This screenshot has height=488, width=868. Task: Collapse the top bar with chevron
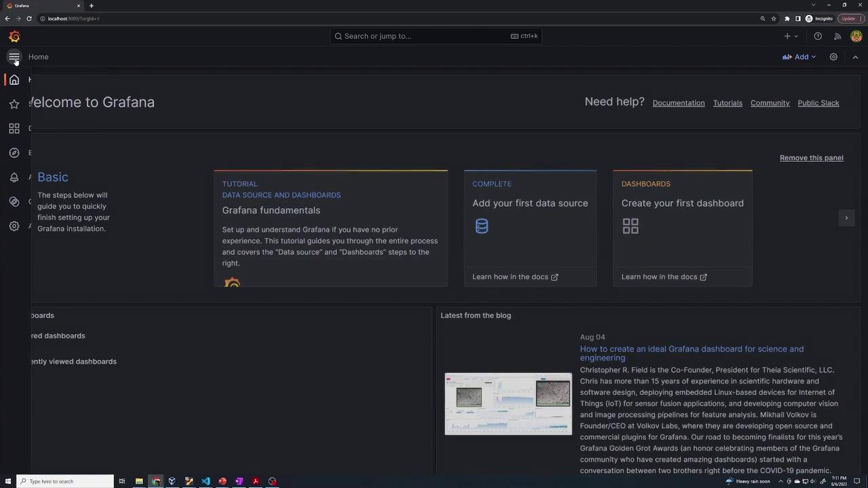pyautogui.click(x=855, y=57)
